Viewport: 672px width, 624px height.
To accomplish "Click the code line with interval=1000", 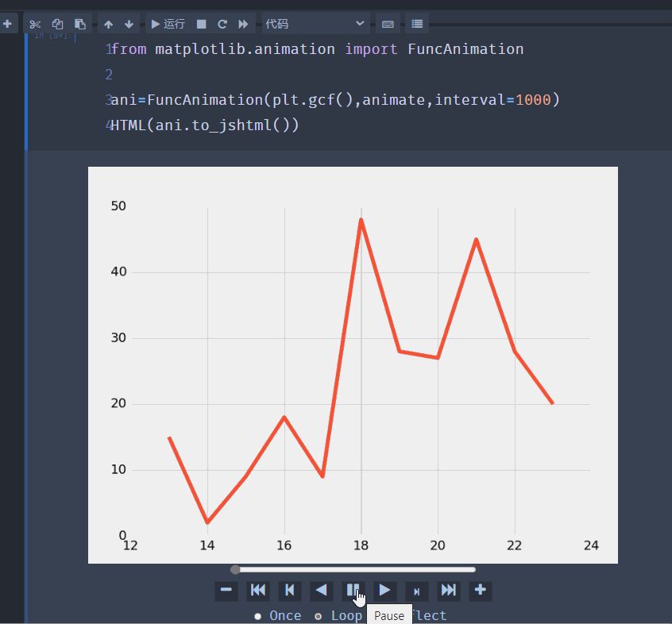I will pyautogui.click(x=335, y=100).
